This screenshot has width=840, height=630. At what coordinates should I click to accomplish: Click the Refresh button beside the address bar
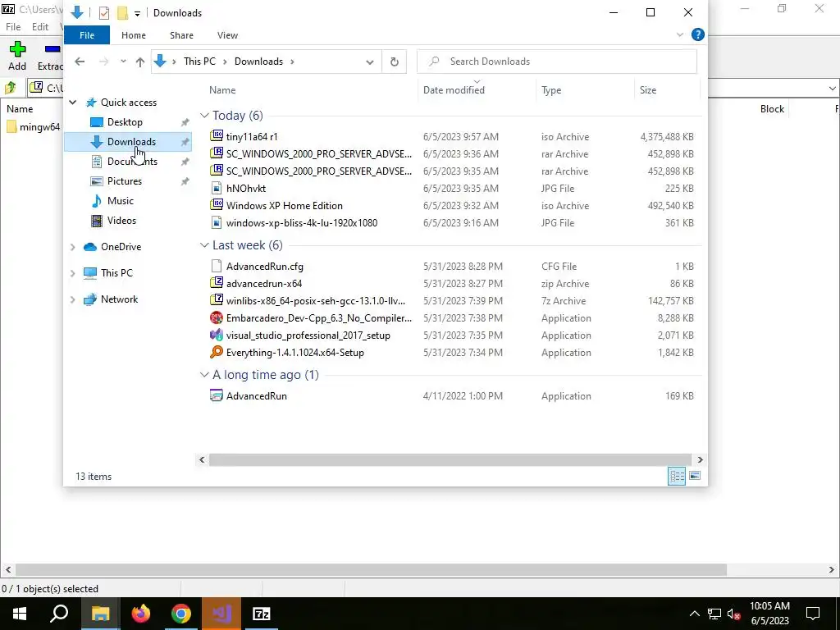point(395,62)
